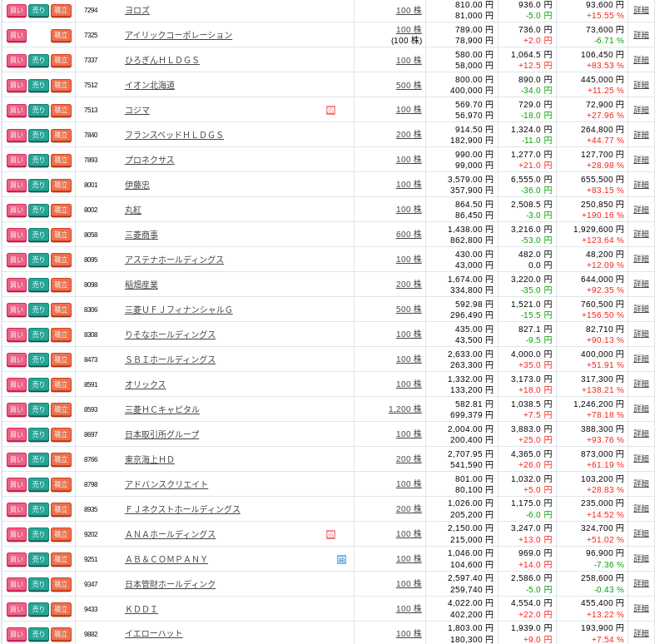Viewport: 655px width, 644px height.
Task: Select the 1,929,600 円 valuation for 三菱商事
Action: pos(598,230)
